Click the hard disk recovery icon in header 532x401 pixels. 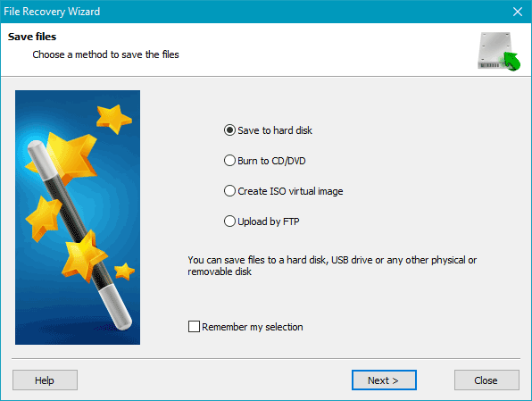tap(499, 51)
